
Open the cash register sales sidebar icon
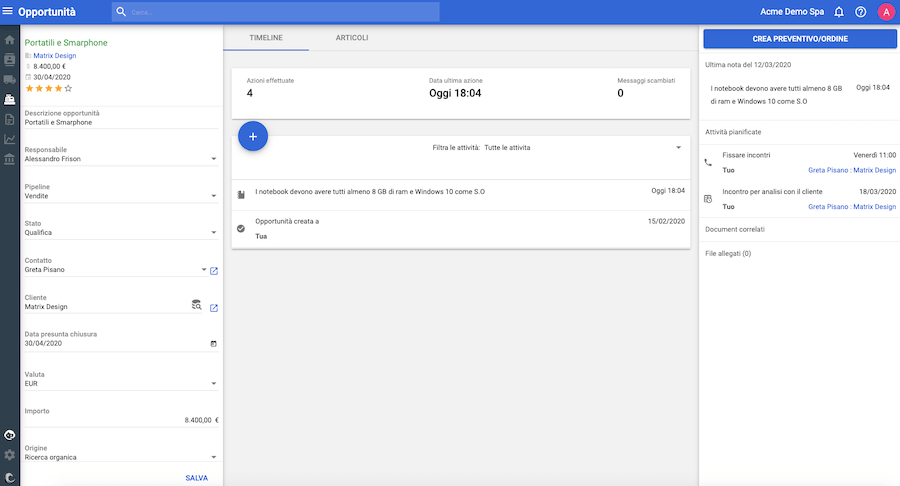[x=9, y=99]
